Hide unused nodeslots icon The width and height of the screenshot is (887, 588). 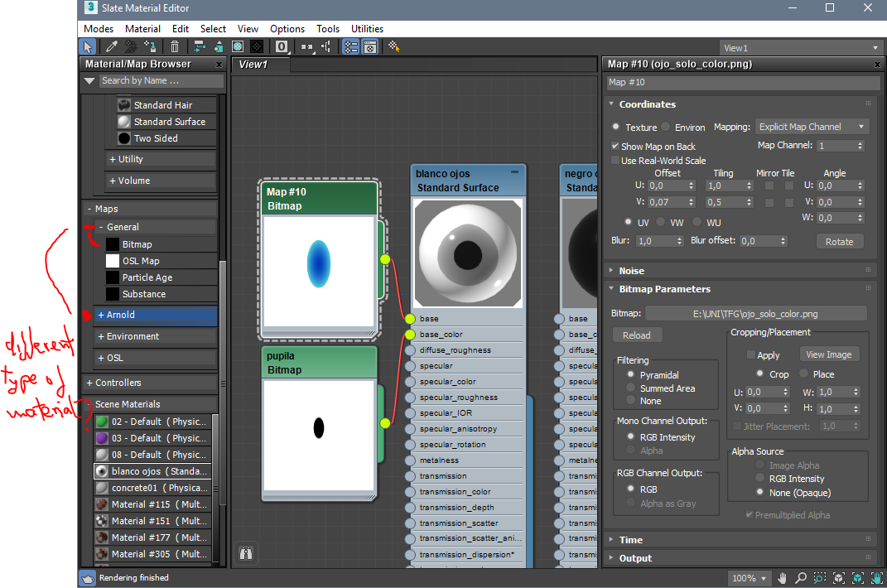[219, 47]
